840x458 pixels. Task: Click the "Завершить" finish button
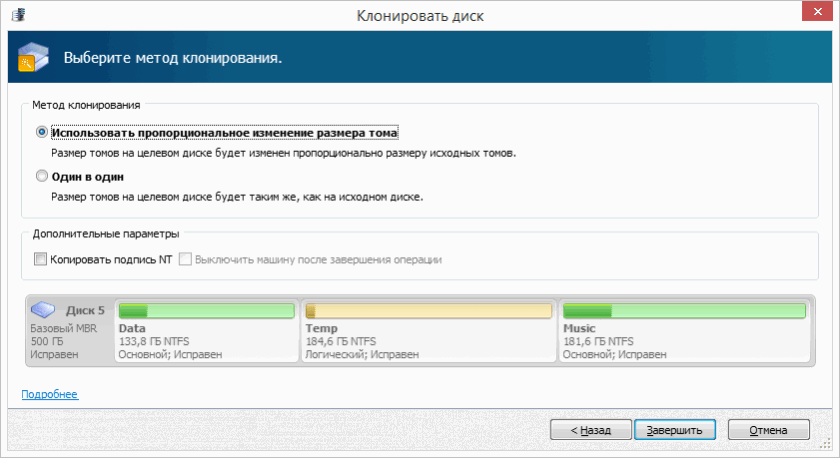[674, 430]
